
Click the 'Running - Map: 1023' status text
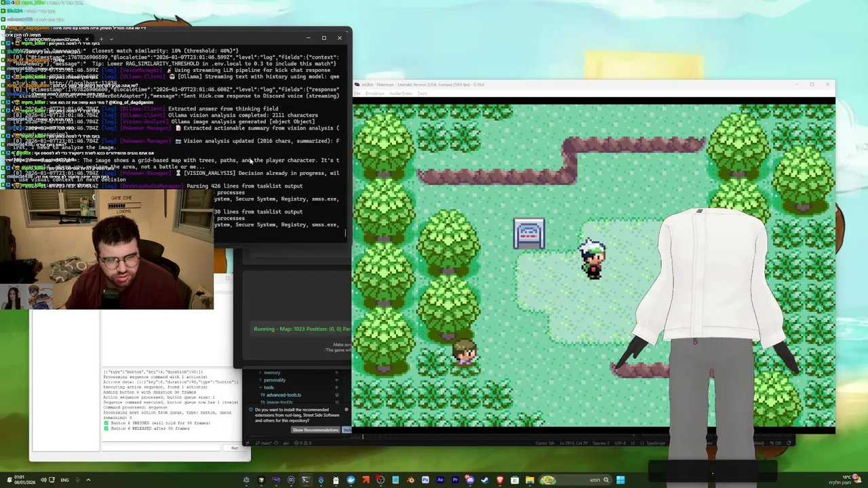[302, 329]
